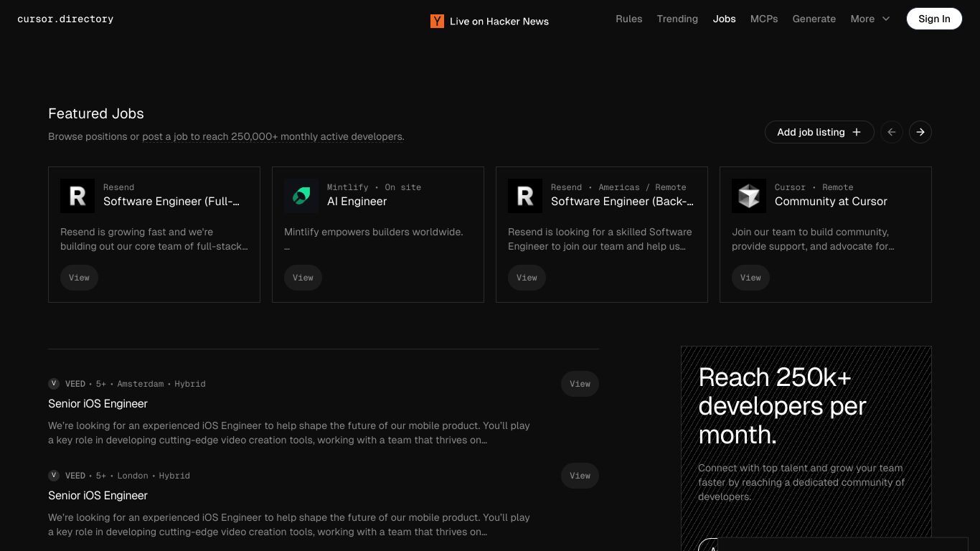980x551 pixels.
Task: Open Senior iOS Engineer Amsterdam title
Action: 98,404
